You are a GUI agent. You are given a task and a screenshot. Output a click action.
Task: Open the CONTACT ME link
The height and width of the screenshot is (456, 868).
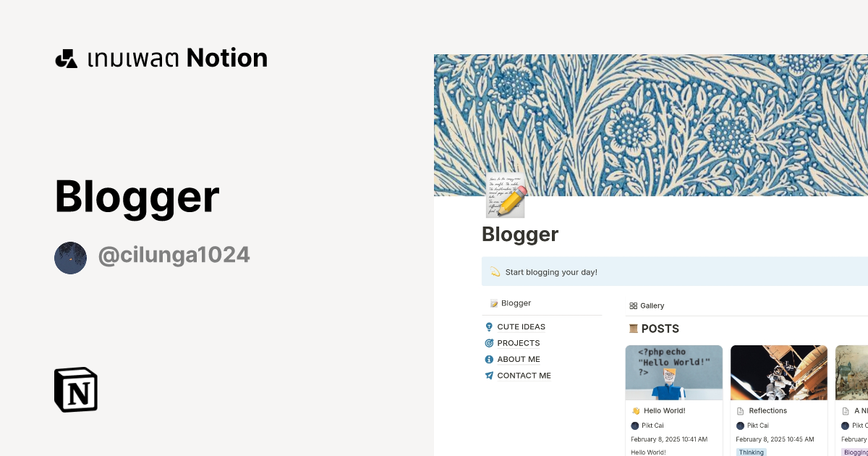[x=524, y=375]
